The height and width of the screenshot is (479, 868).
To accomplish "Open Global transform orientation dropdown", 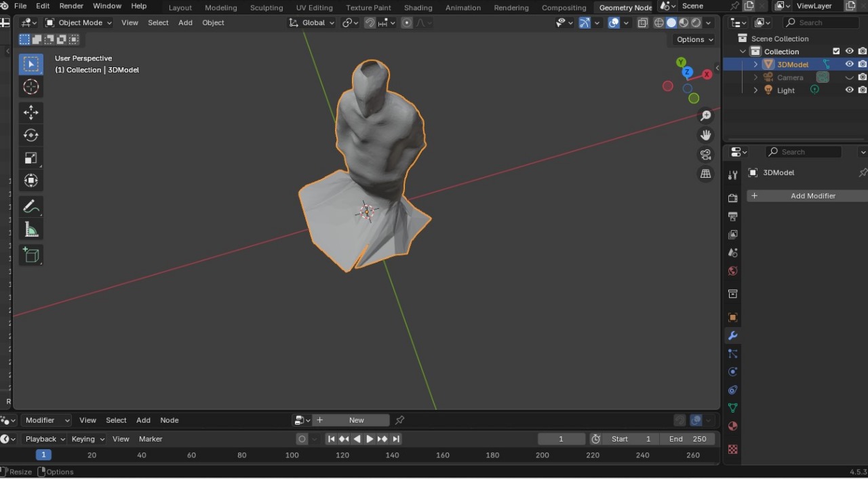I will [x=312, y=22].
